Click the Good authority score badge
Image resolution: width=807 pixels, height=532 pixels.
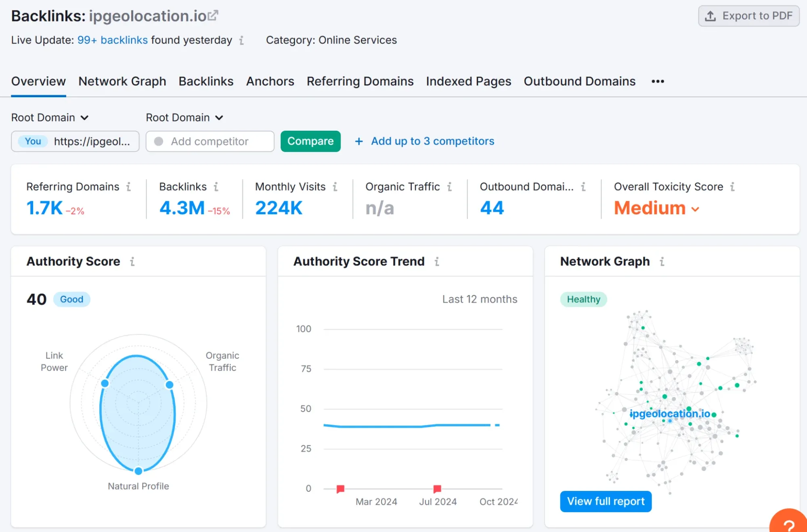72,299
